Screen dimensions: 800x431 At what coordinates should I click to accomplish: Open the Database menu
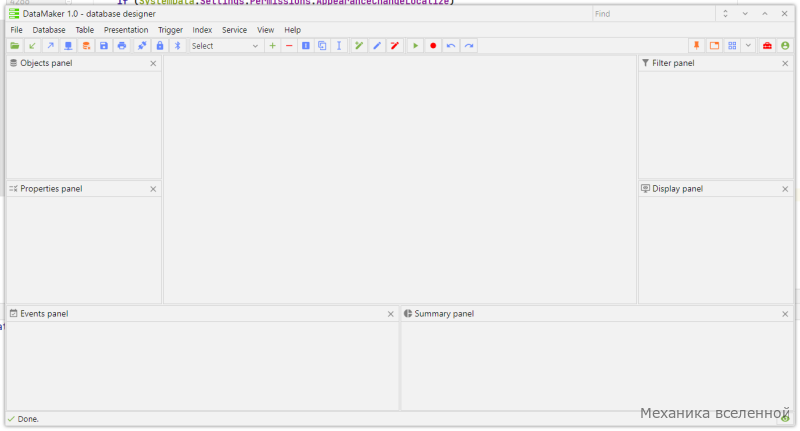[49, 30]
